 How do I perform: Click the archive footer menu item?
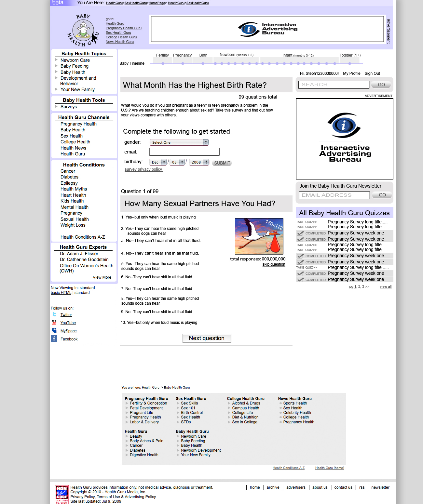pyautogui.click(x=273, y=487)
